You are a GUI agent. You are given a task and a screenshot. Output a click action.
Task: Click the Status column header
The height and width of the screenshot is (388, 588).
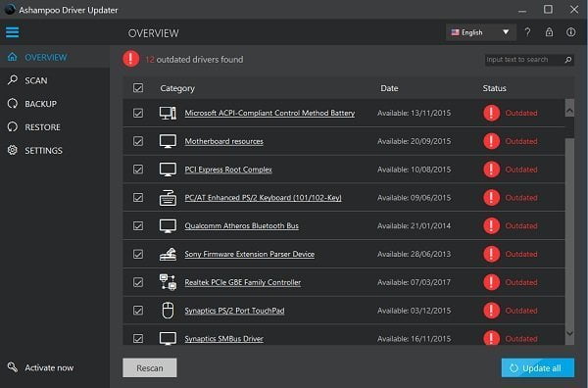coord(494,88)
